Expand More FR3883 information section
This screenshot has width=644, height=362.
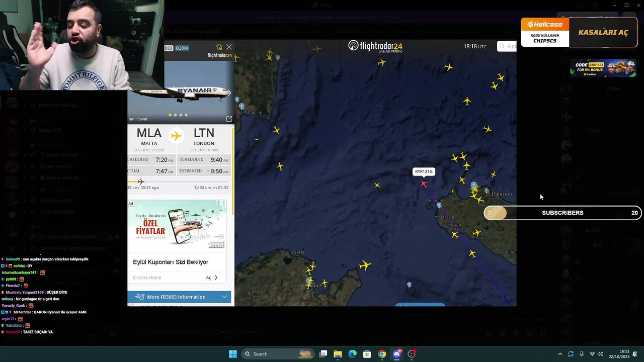179,297
